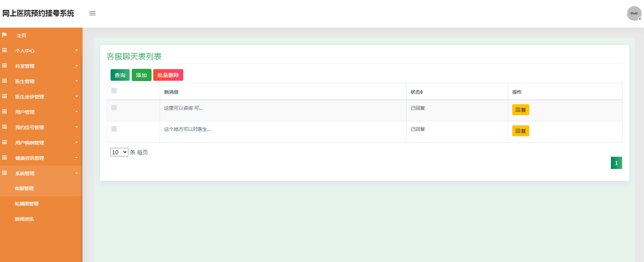
Task: Click the 批量删除 button
Action: click(168, 75)
